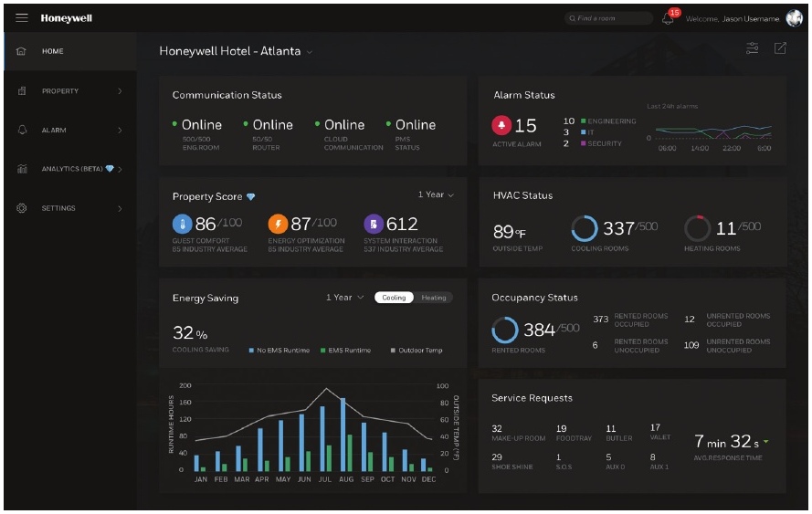Click the export/share dashboard icon
This screenshot has height=514, width=812.
click(x=780, y=48)
